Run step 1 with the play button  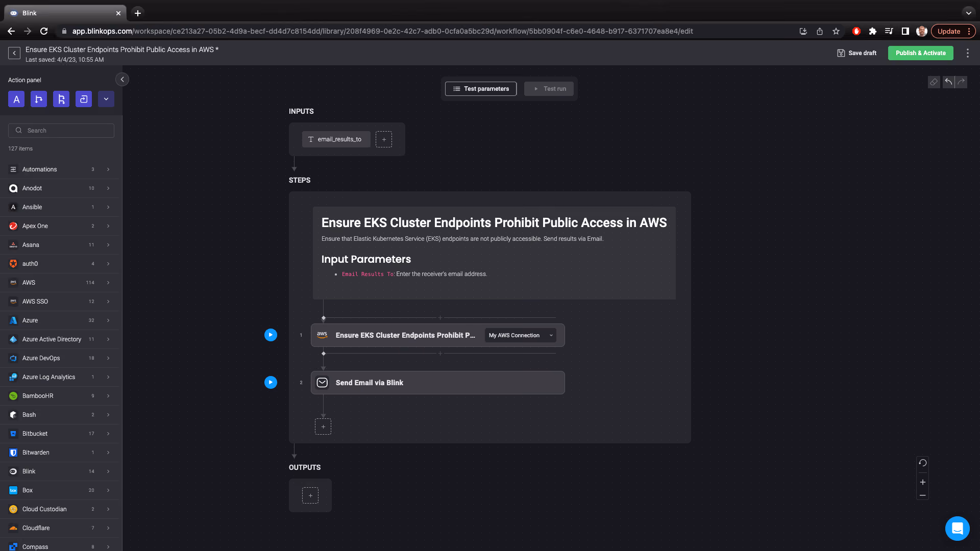click(x=271, y=335)
